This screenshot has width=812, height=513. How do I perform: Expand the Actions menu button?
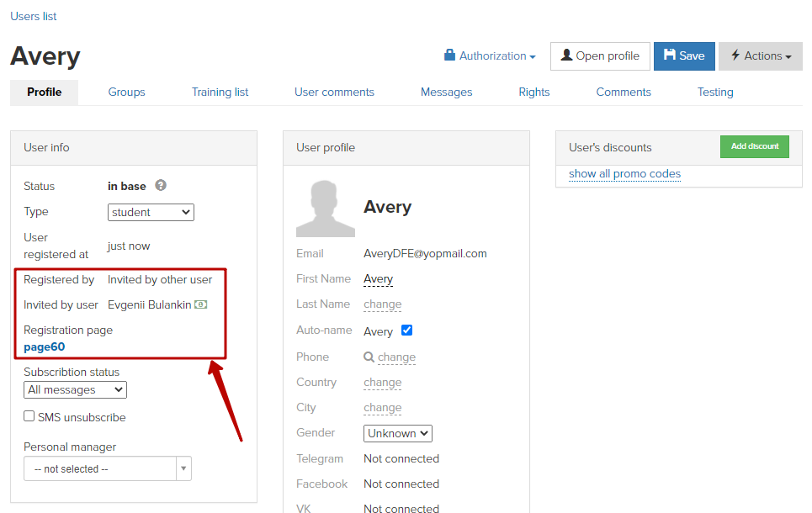760,56
